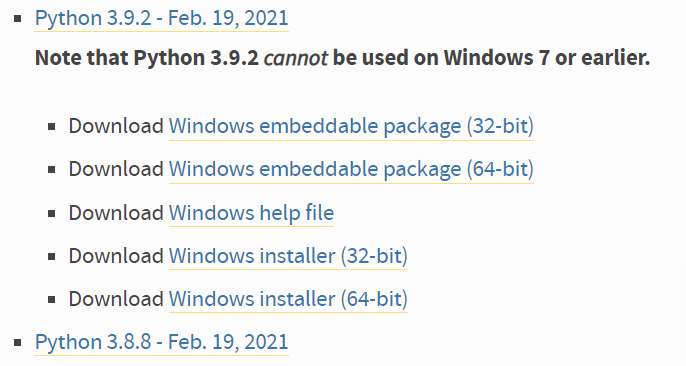Click the bullet before embeddable package (32-bit)
The image size is (686, 366).
(x=52, y=127)
